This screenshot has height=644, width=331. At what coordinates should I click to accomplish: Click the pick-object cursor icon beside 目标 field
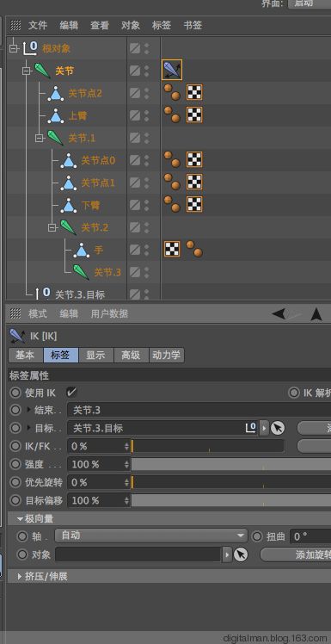pyautogui.click(x=278, y=428)
